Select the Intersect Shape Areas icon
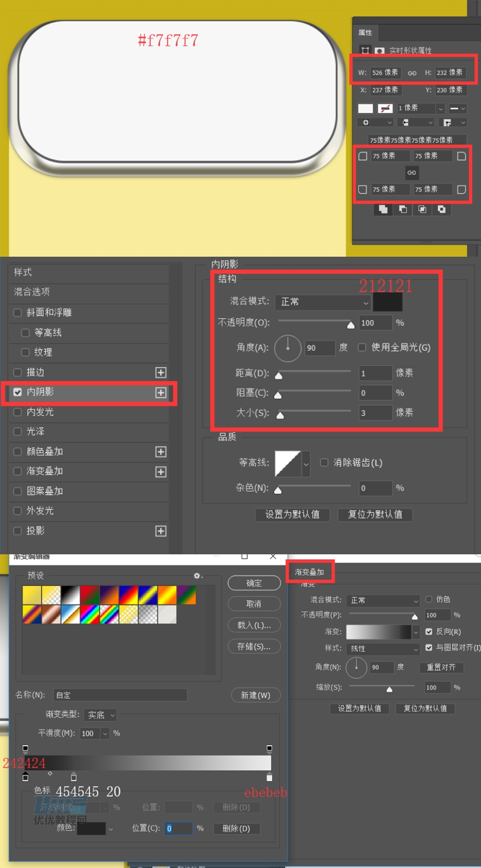 point(422,209)
